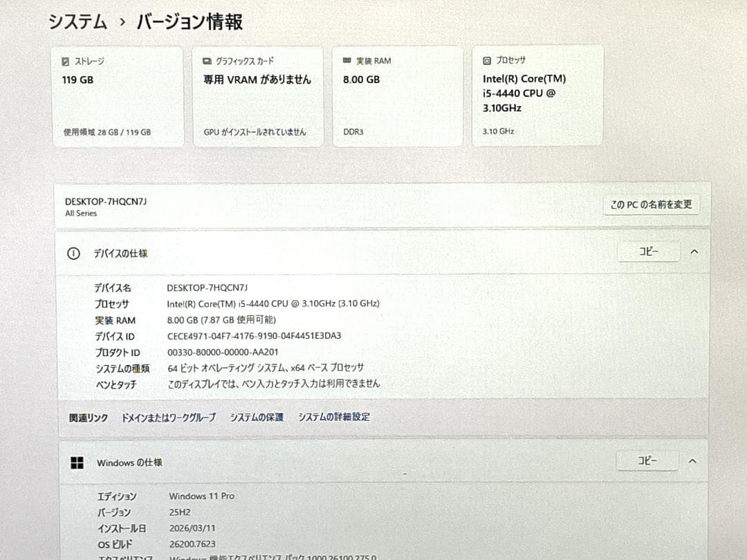The height and width of the screenshot is (560, 747).
Task: Select the ペンとタッチ value text
Action: point(273,383)
